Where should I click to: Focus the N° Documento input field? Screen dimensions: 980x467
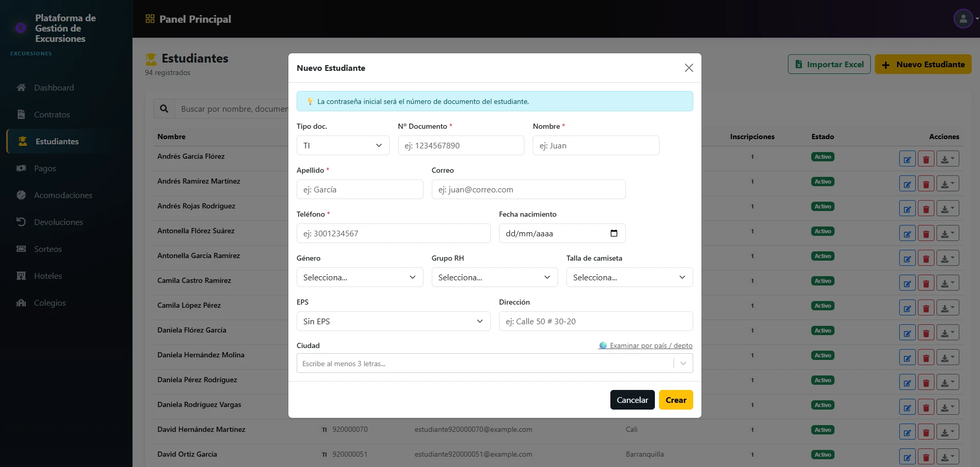(x=461, y=145)
